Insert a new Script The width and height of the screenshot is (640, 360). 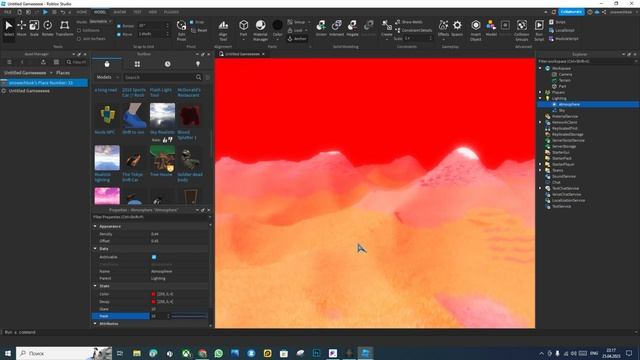[558, 22]
